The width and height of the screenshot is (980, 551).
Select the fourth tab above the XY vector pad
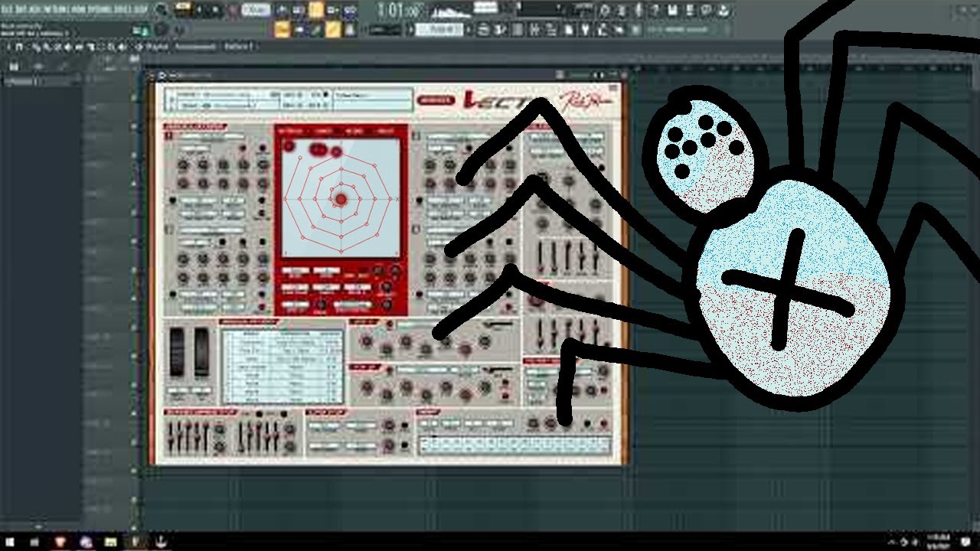[386, 131]
